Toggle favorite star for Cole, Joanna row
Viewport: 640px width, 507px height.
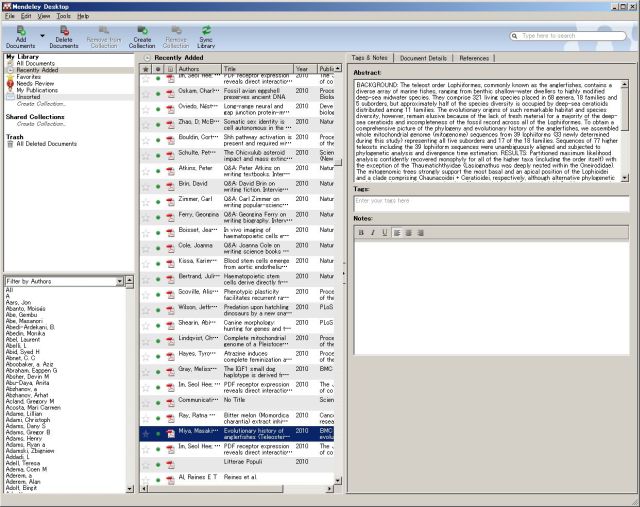pyautogui.click(x=145, y=249)
